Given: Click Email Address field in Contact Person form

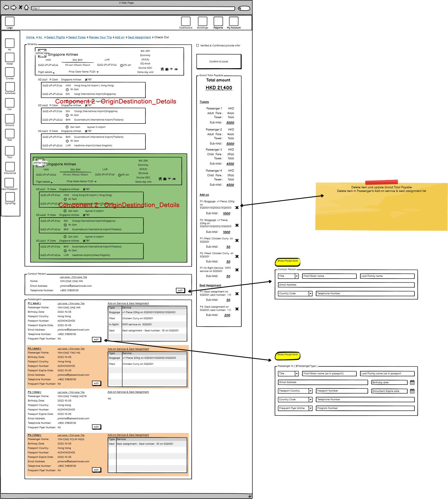Looking at the screenshot, I should [346, 285].
